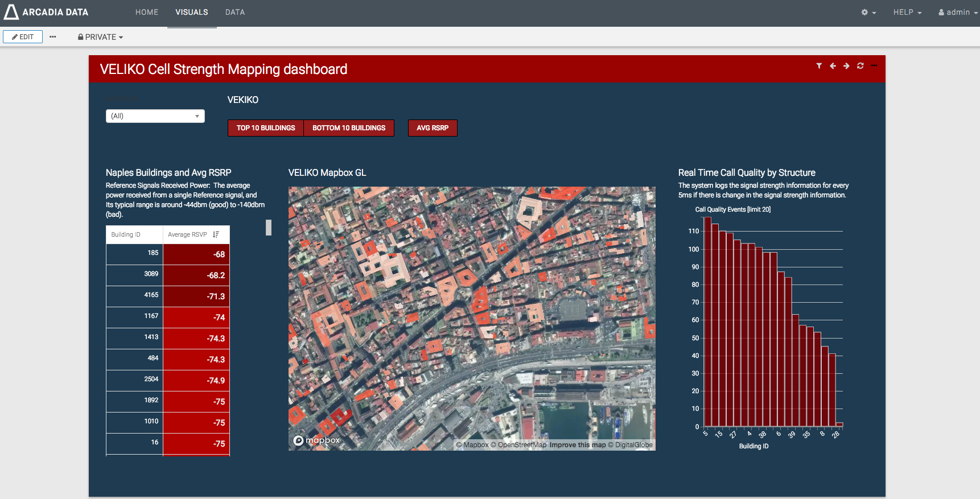
Task: Click the Improve this map link
Action: coord(577,445)
